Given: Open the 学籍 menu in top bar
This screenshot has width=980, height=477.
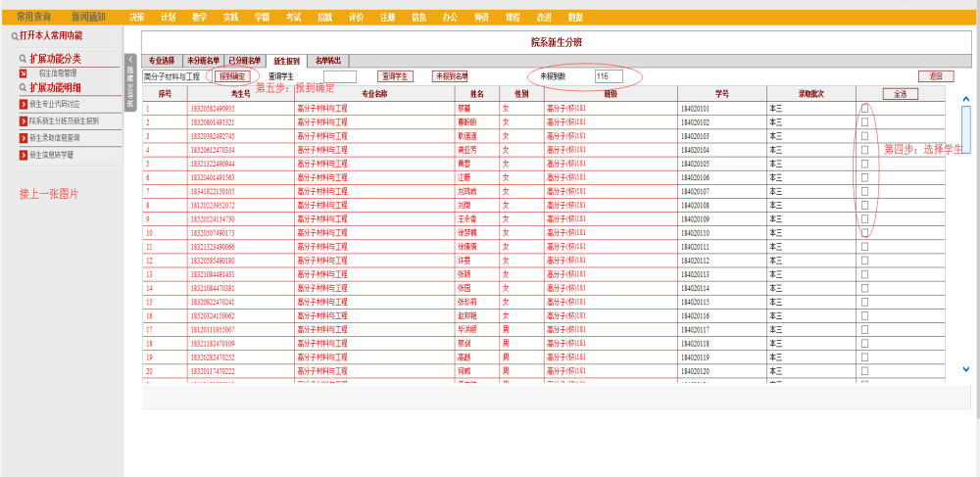Looking at the screenshot, I should (x=262, y=17).
